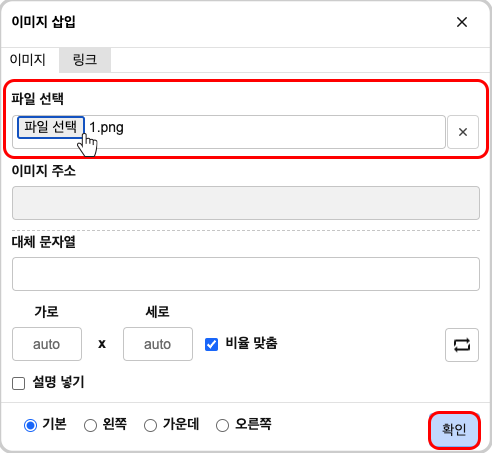The width and height of the screenshot is (492, 453).
Task: Choose the 오른쪽 alignment radio button
Action: [x=222, y=425]
